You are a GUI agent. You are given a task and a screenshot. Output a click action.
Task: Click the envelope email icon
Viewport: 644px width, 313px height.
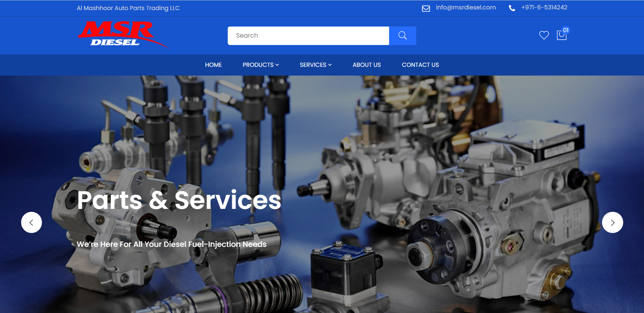(426, 8)
